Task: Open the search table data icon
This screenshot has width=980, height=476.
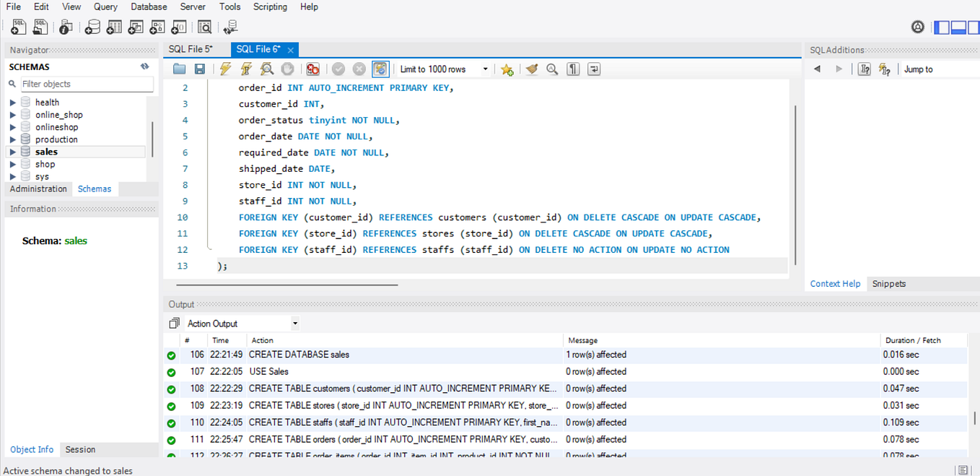Action: 205,27
